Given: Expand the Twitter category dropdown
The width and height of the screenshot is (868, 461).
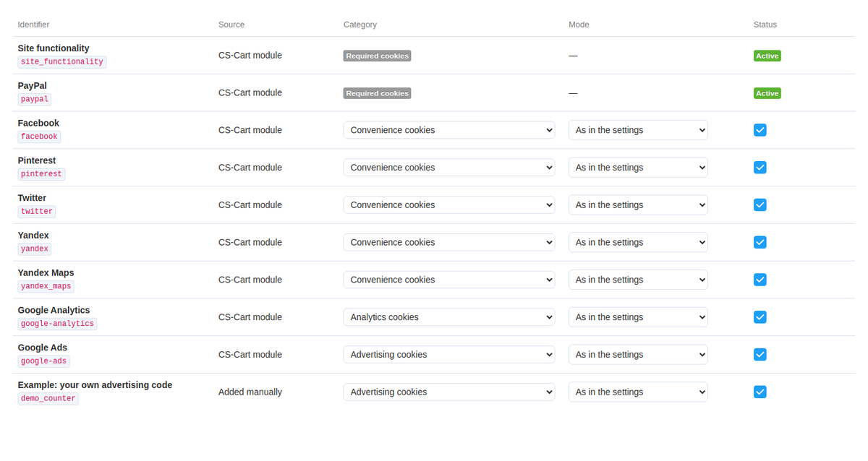Looking at the screenshot, I should 449,205.
